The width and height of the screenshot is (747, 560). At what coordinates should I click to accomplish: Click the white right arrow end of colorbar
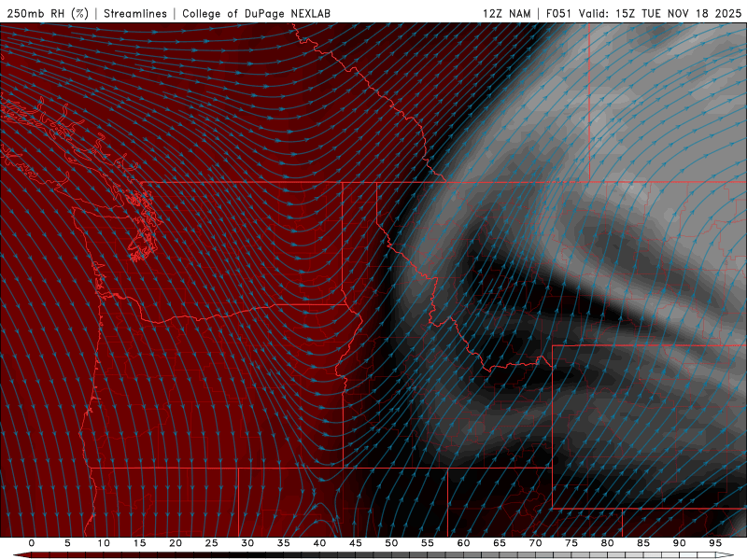[x=726, y=555]
